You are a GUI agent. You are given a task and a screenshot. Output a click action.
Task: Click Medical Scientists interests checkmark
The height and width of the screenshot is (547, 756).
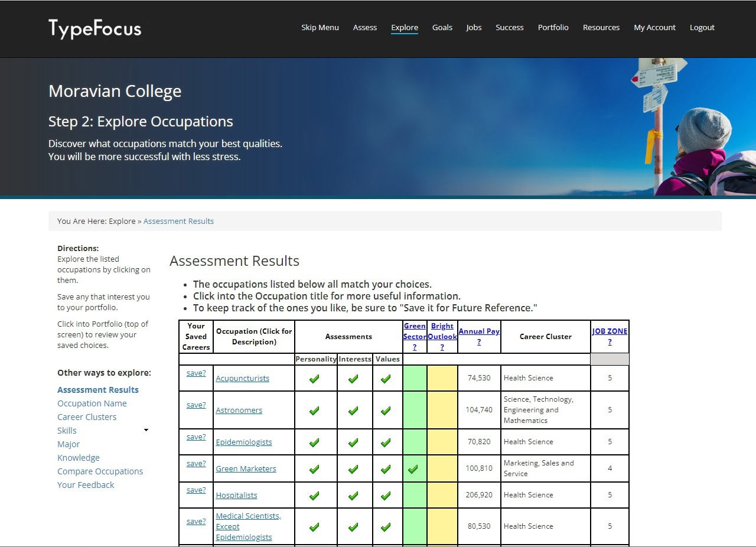click(353, 527)
